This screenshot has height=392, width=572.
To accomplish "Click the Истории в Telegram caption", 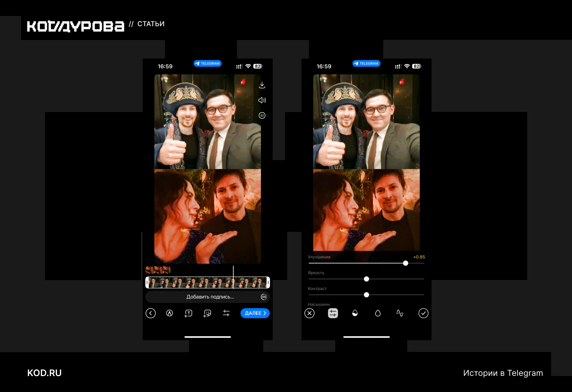I will (x=503, y=373).
